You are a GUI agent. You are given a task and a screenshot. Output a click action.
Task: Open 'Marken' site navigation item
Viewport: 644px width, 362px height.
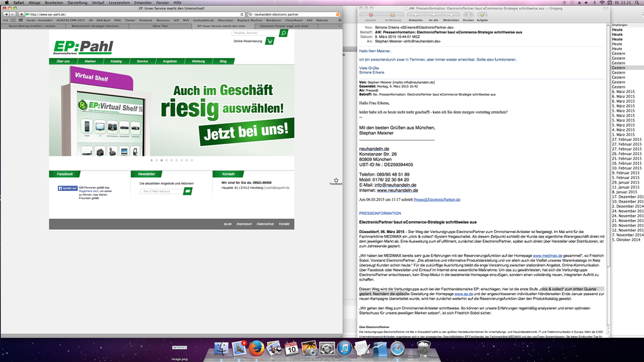pos(90,61)
